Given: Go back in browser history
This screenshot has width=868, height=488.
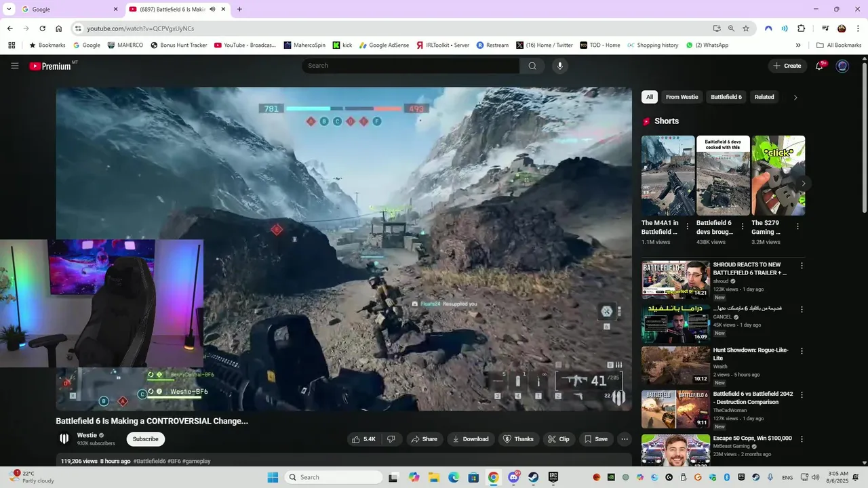Looking at the screenshot, I should point(9,28).
